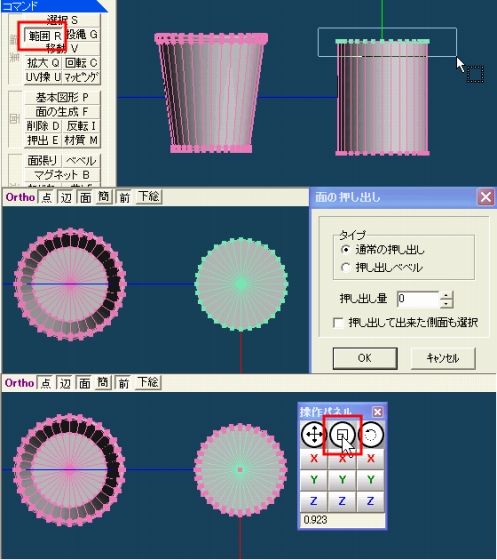
Task: Choose the 基本図形 P primitive command
Action: [x=62, y=97]
